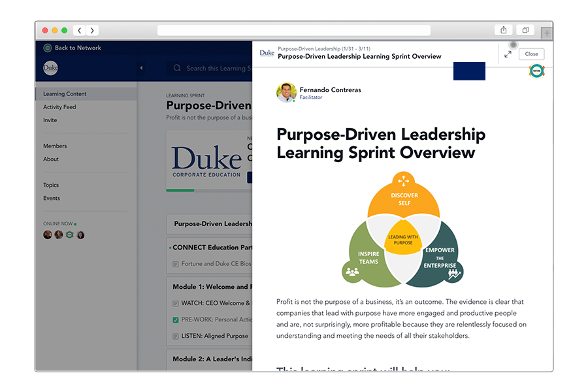Click the browser address bar

pos(293,31)
